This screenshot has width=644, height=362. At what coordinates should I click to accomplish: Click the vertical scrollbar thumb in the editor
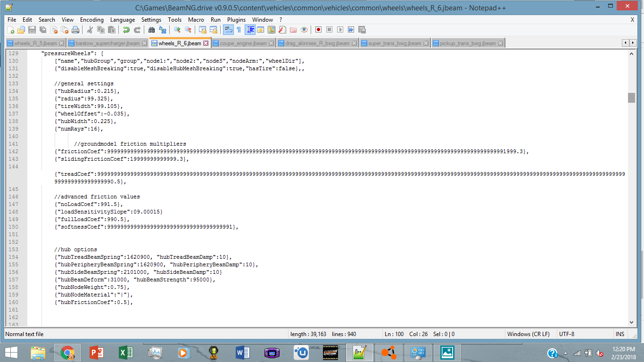pyautogui.click(x=631, y=98)
